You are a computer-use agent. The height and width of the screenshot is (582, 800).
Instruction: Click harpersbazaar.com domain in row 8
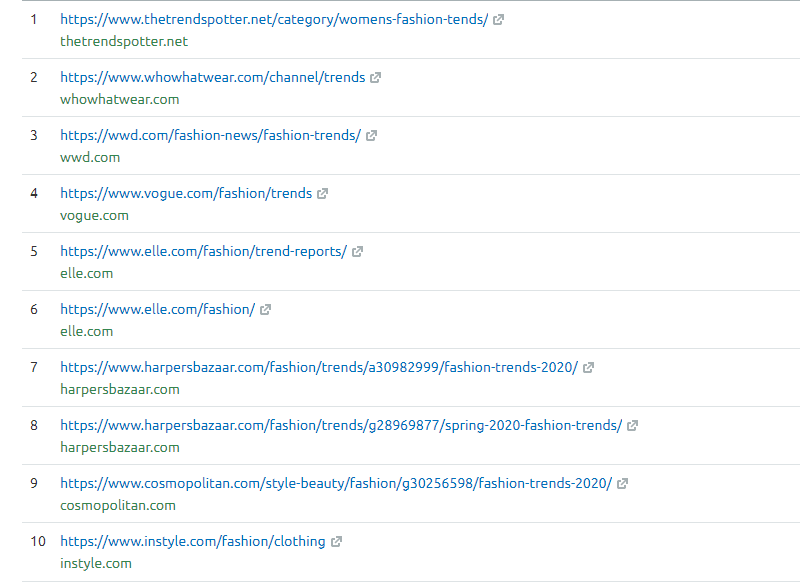pyautogui.click(x=120, y=447)
